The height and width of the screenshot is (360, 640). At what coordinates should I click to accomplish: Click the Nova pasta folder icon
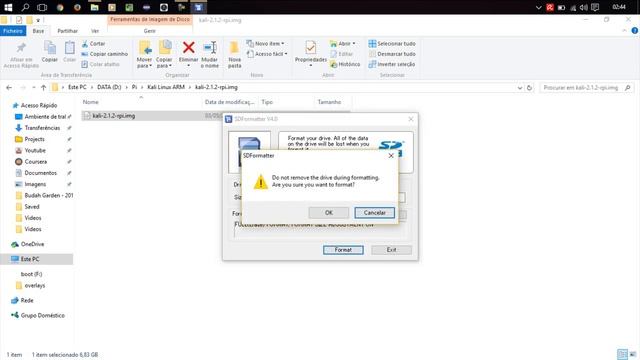[234, 48]
